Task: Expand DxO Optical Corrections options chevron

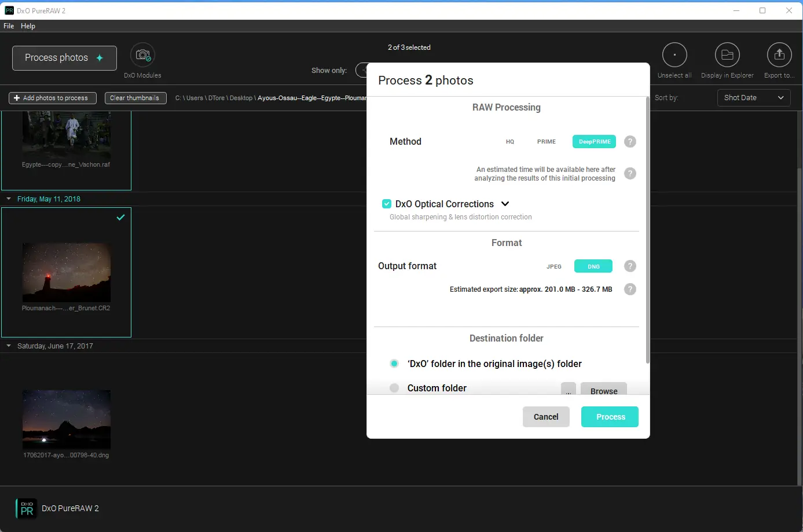Action: (505, 204)
